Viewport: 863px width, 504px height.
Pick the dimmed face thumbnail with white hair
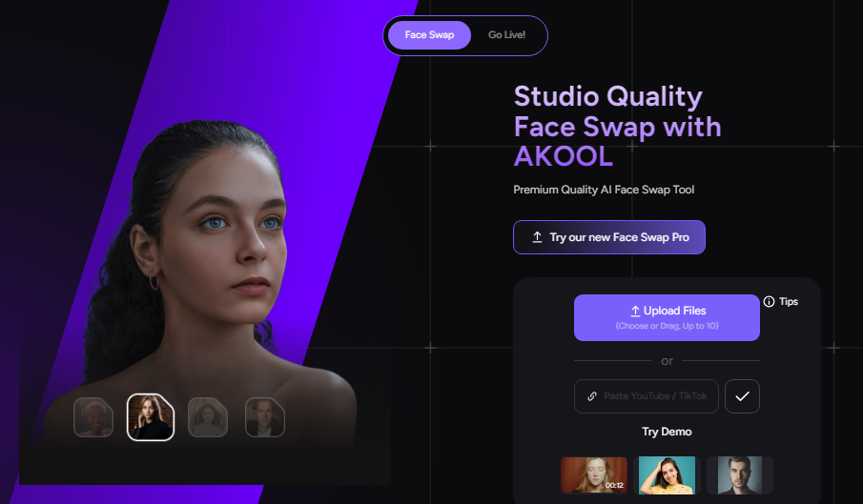pyautogui.click(x=93, y=417)
